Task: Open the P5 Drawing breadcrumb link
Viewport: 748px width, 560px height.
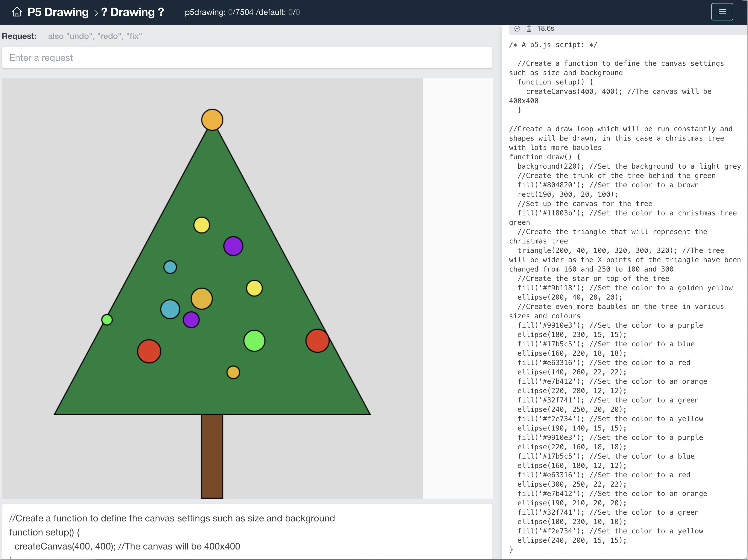Action: pos(58,12)
